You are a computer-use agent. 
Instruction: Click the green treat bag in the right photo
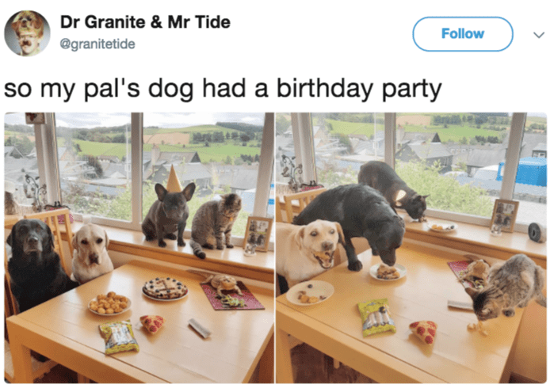[376, 317]
